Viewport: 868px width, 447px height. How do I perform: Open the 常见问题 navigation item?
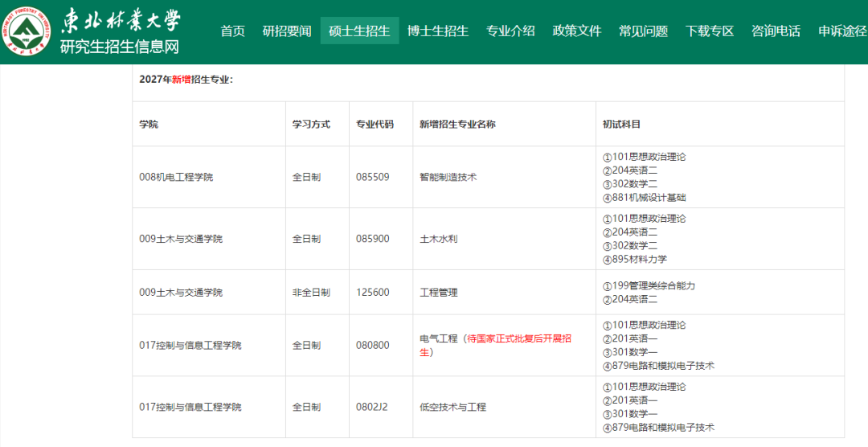point(643,31)
